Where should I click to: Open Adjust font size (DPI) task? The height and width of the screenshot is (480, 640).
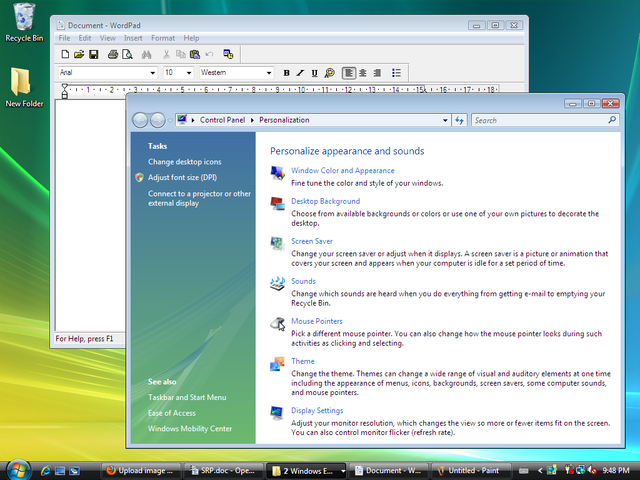pyautogui.click(x=182, y=178)
